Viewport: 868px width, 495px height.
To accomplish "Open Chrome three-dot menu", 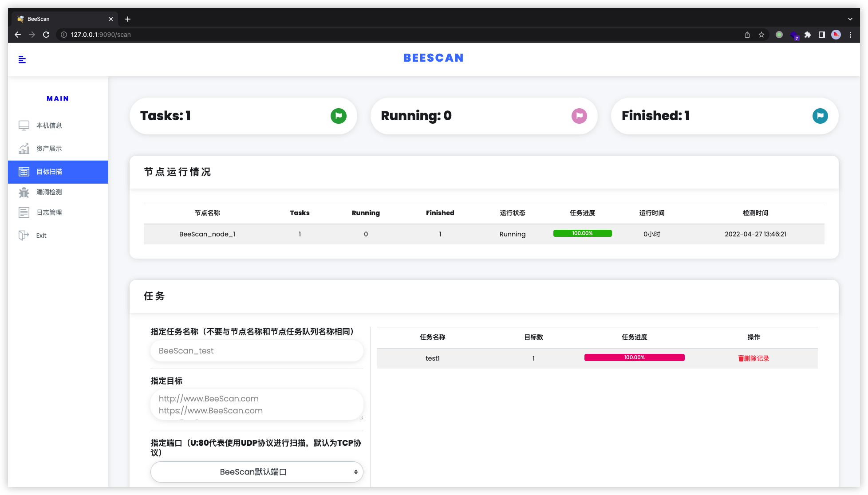I will click(850, 35).
